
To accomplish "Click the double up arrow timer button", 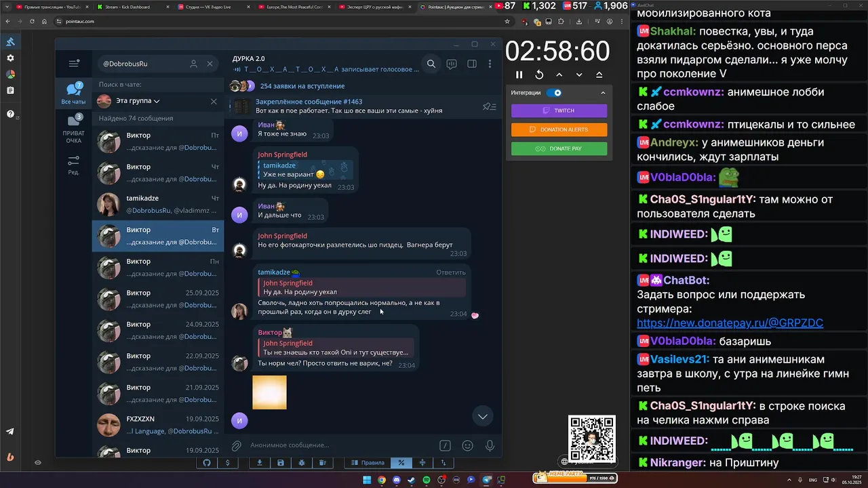I will click(x=599, y=75).
